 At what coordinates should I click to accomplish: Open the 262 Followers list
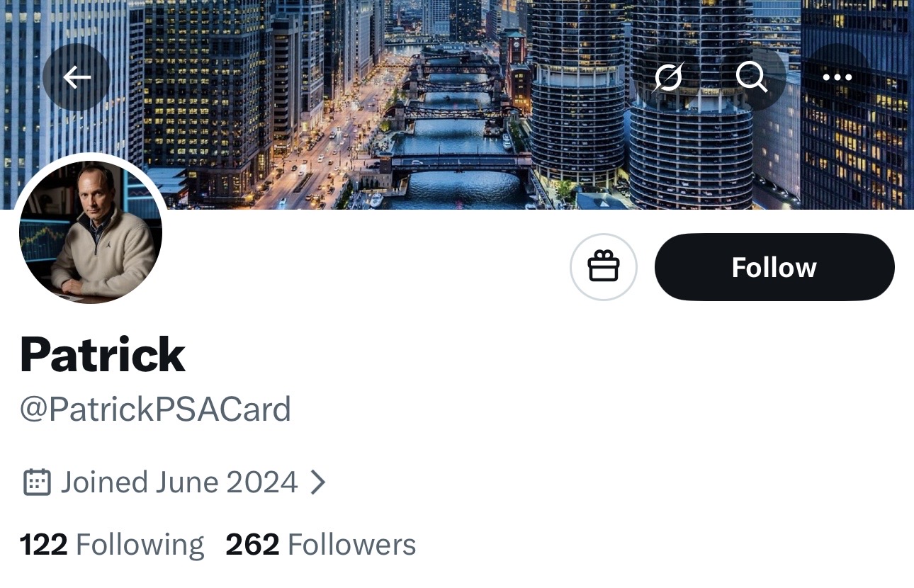(x=321, y=545)
